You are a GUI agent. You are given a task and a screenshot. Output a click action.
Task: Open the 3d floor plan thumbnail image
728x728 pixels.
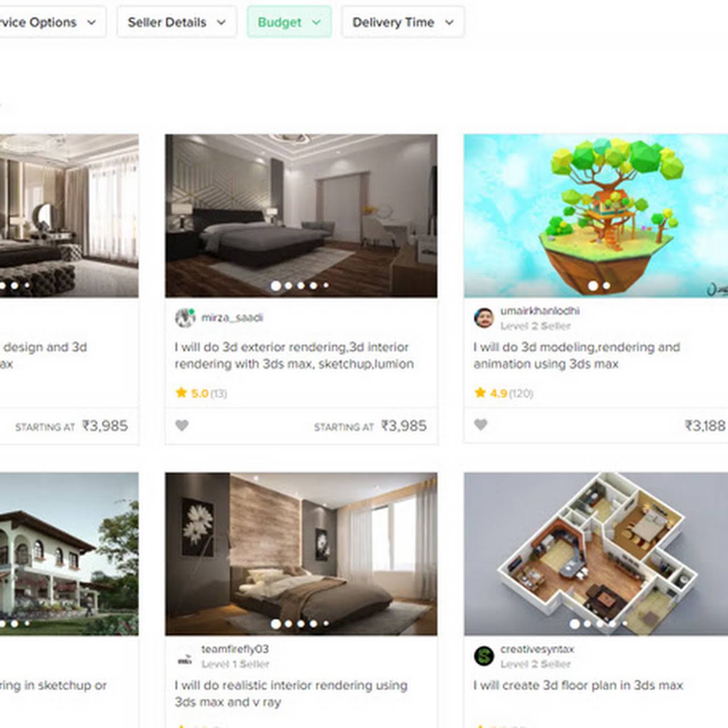(x=596, y=554)
